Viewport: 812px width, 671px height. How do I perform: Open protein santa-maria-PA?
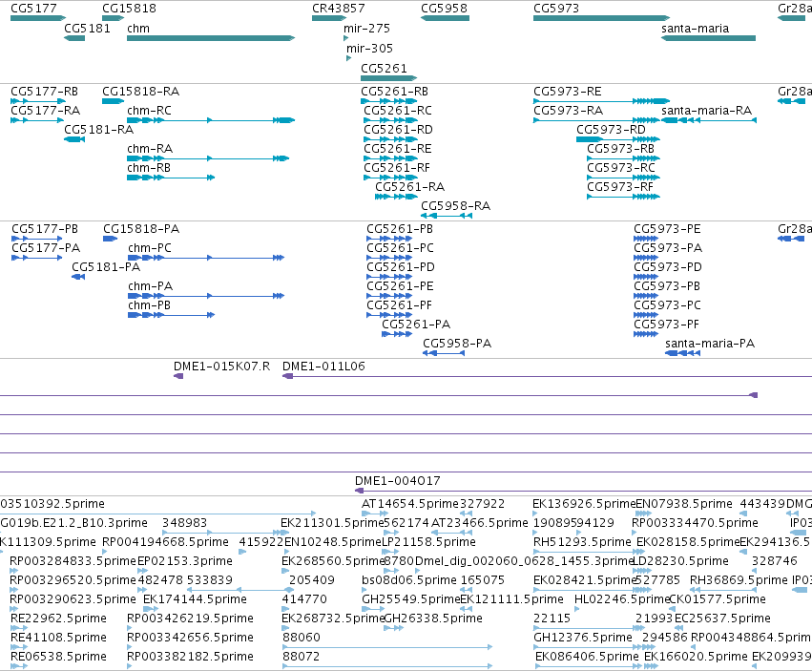[710, 344]
